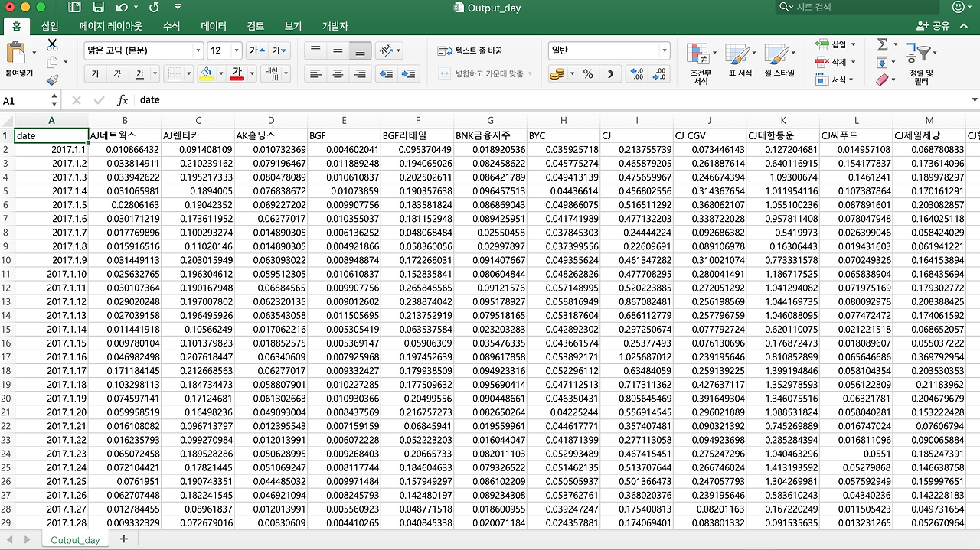Click the Fill down icon
The image size is (980, 550).
(881, 63)
